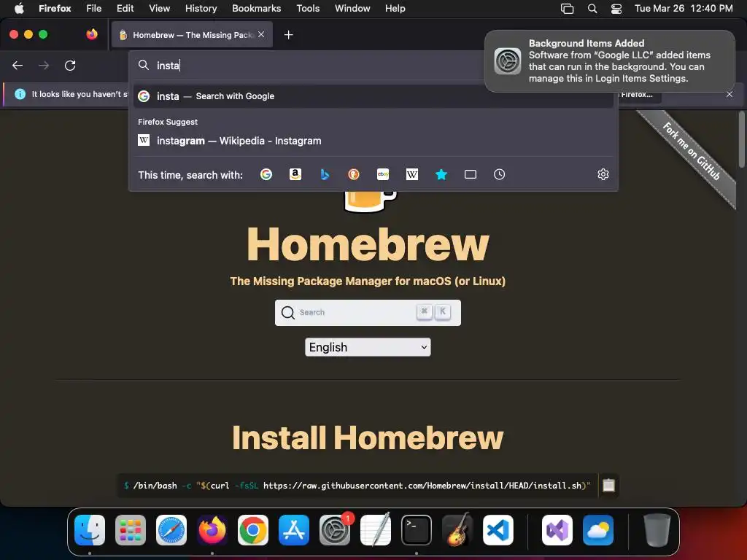The height and width of the screenshot is (560, 747).
Task: Open Firefox View icon in tab bar
Action: click(92, 34)
